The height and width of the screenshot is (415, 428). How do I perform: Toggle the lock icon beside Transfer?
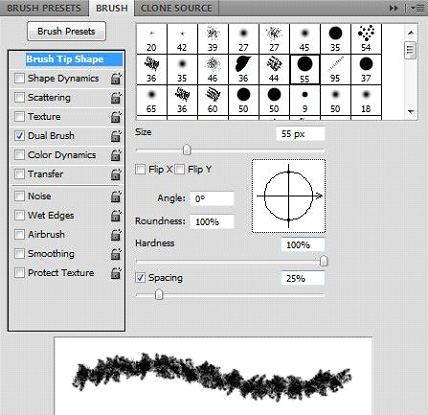coord(116,174)
